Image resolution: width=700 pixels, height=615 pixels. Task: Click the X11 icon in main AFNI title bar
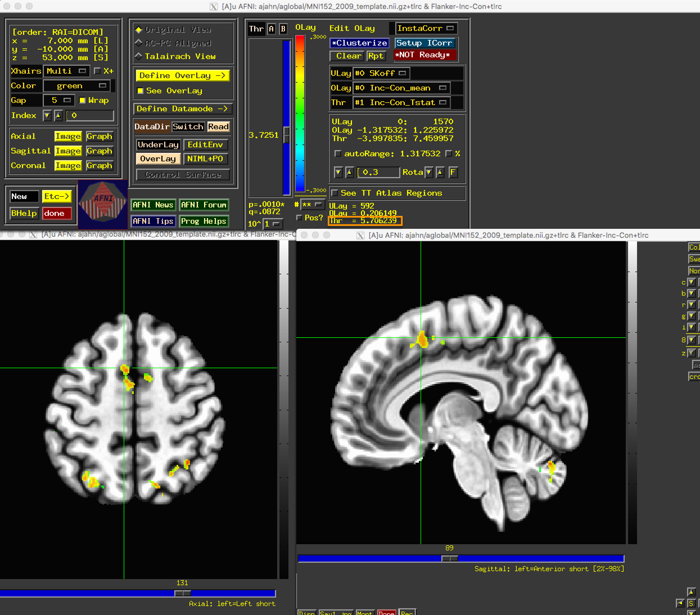point(213,6)
